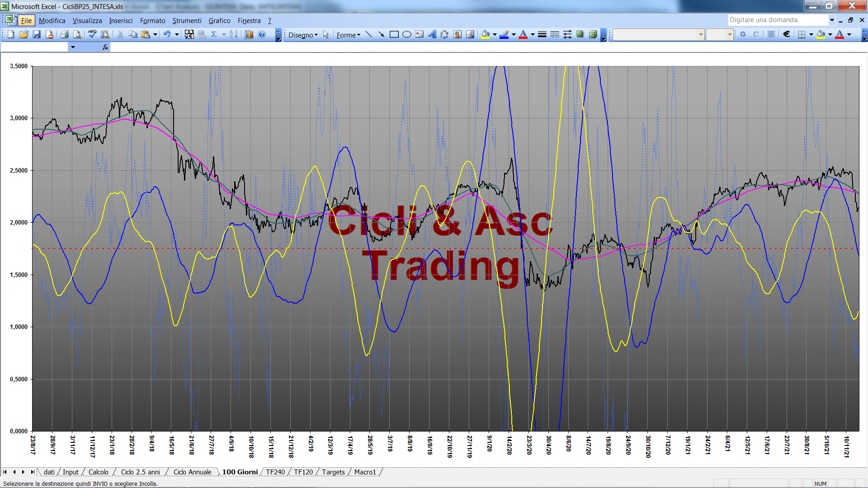868x488 pixels.
Task: Expand the help question box dropdown
Action: pyautogui.click(x=831, y=20)
